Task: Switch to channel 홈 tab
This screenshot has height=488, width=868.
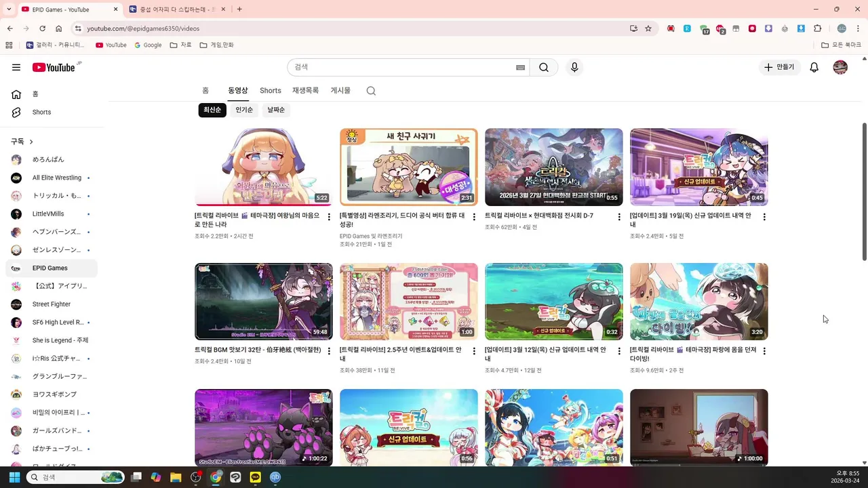Action: [205, 90]
